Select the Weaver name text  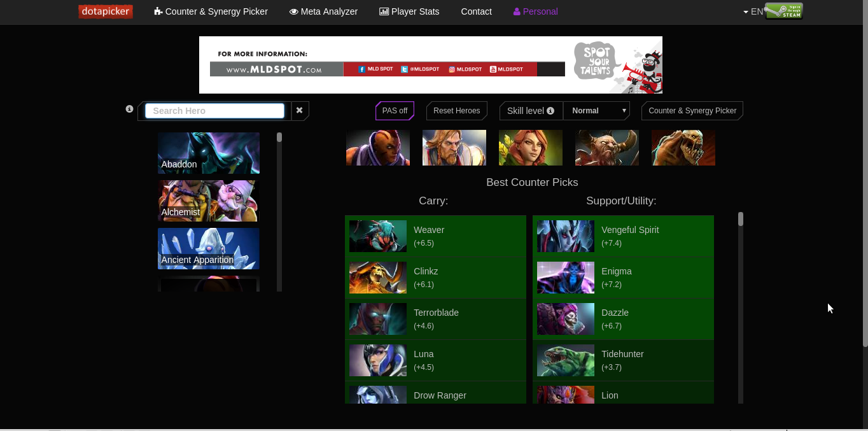point(429,230)
